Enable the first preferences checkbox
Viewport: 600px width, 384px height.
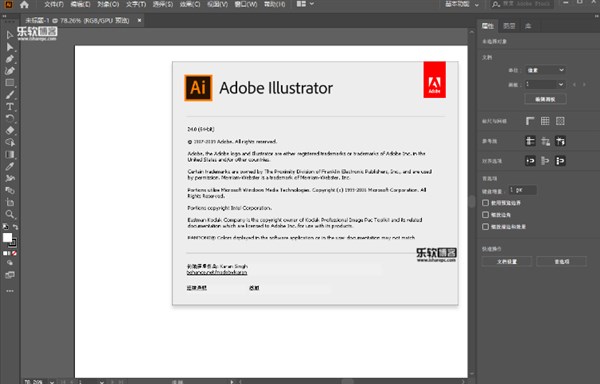pos(486,203)
